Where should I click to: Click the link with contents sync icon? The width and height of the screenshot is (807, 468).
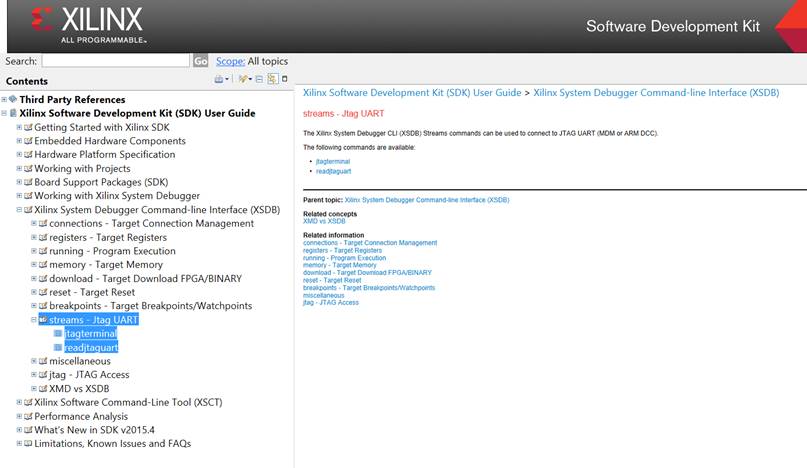(272, 79)
